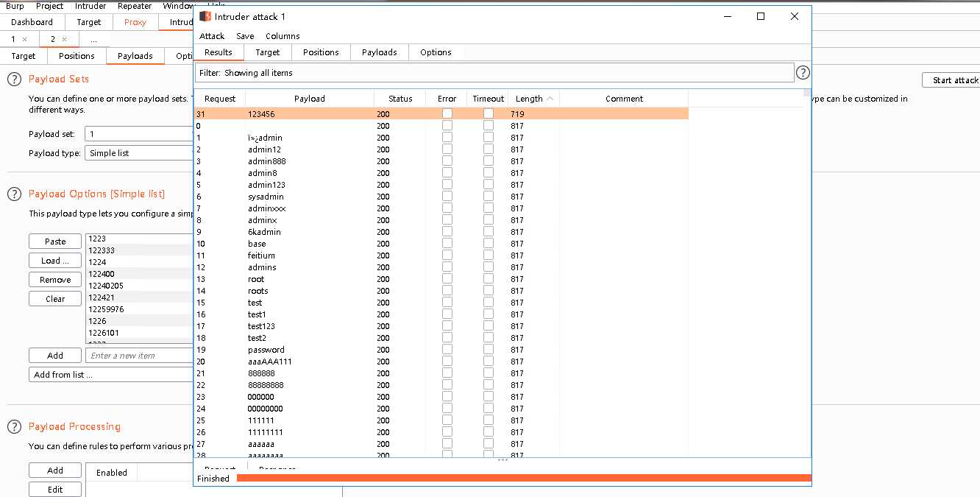Switch to the Target tab in the attack window
This screenshot has width=980, height=497.
268,52
